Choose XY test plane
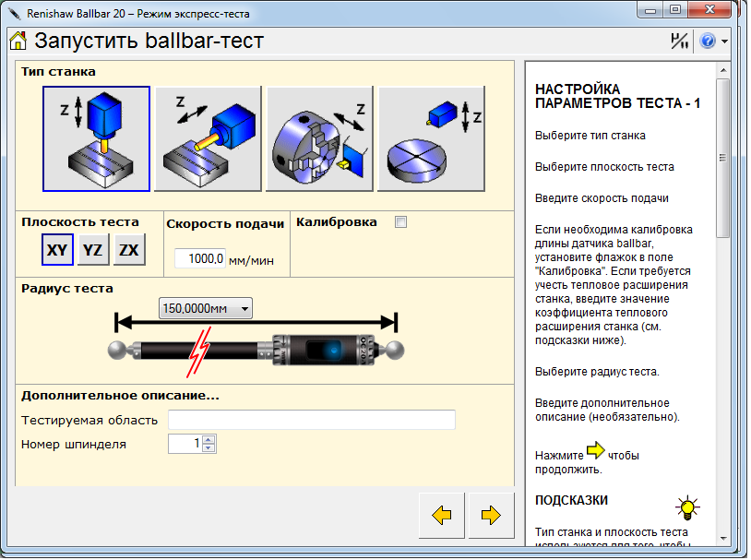 (x=57, y=250)
